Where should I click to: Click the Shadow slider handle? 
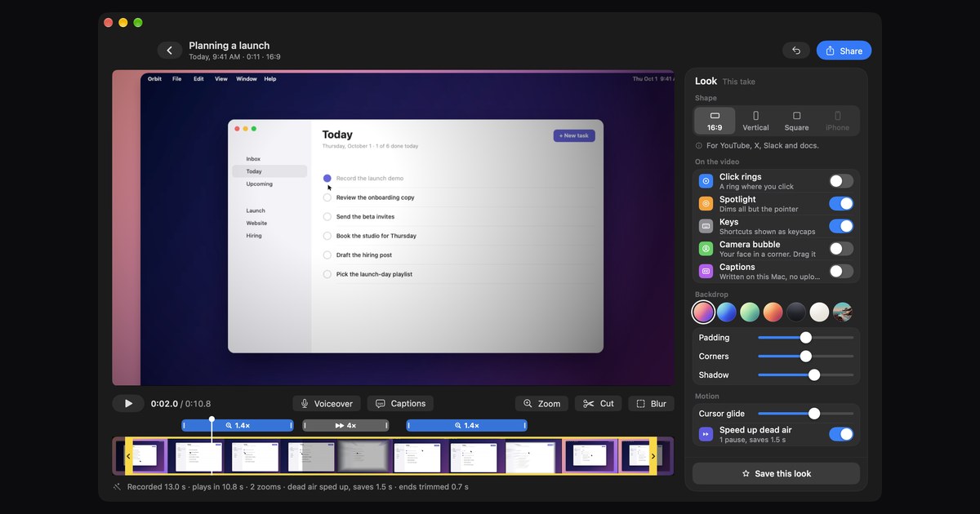(x=814, y=375)
